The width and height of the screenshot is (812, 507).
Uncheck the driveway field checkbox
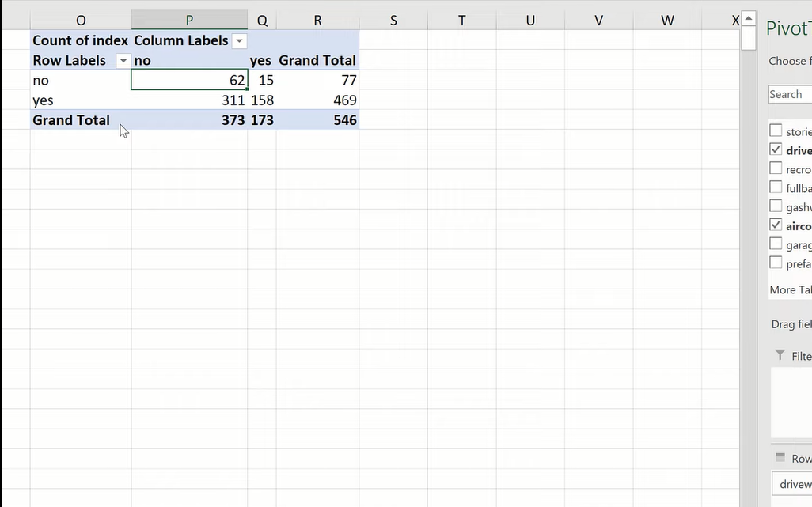776,149
